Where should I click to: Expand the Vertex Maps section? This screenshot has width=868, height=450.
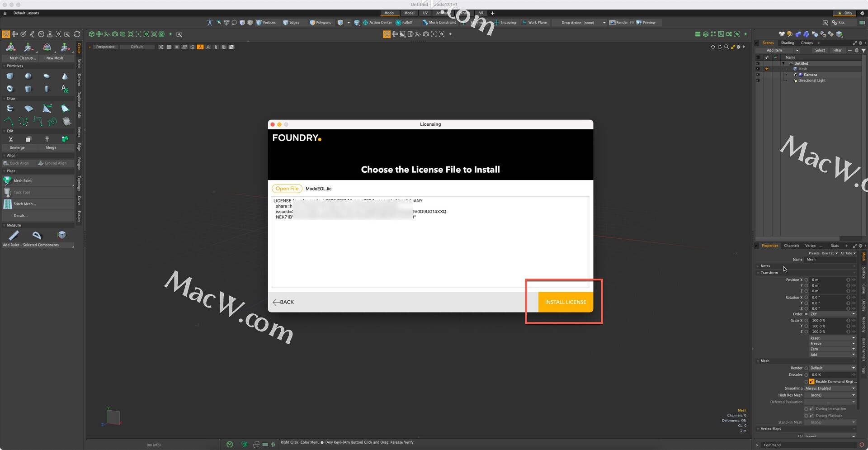tap(758, 429)
